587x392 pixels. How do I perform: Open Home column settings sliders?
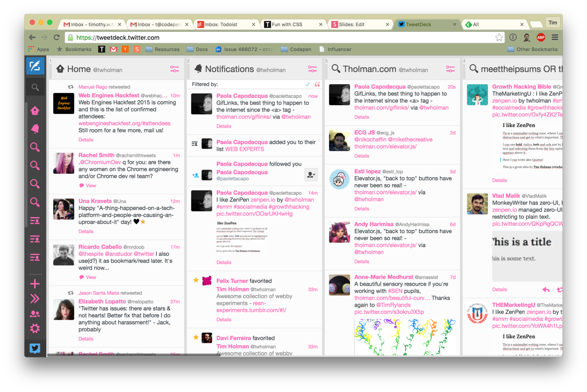[174, 69]
